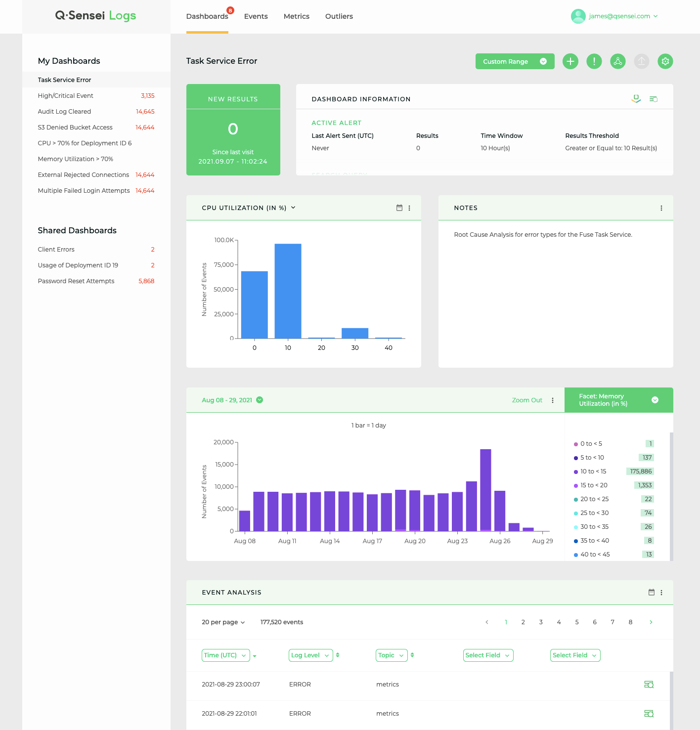Click the Q-Sensei Logs logo

click(x=95, y=16)
